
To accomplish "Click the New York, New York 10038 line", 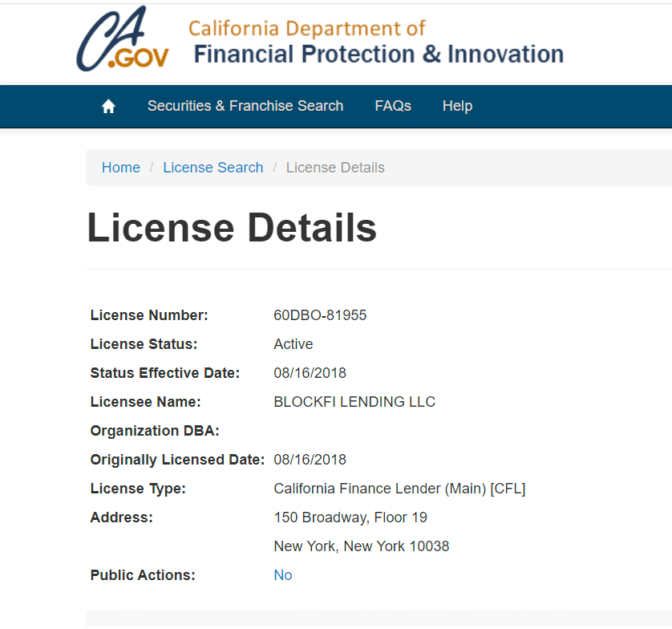I will click(362, 546).
